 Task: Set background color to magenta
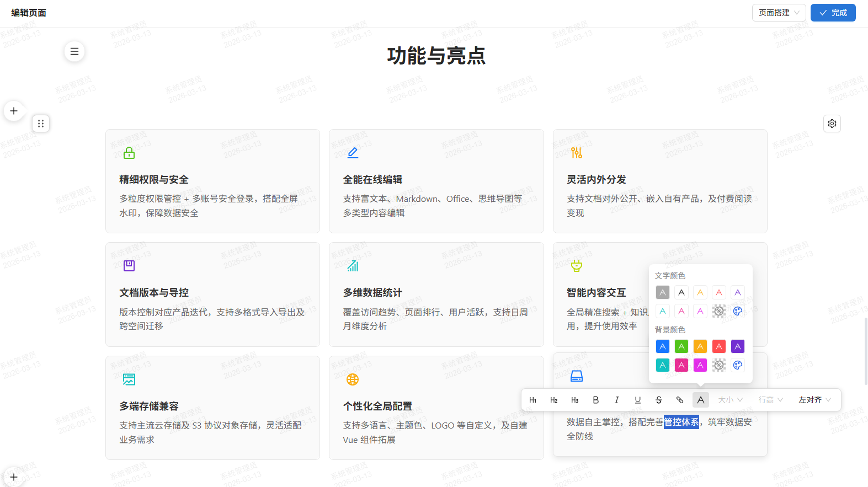coord(700,365)
